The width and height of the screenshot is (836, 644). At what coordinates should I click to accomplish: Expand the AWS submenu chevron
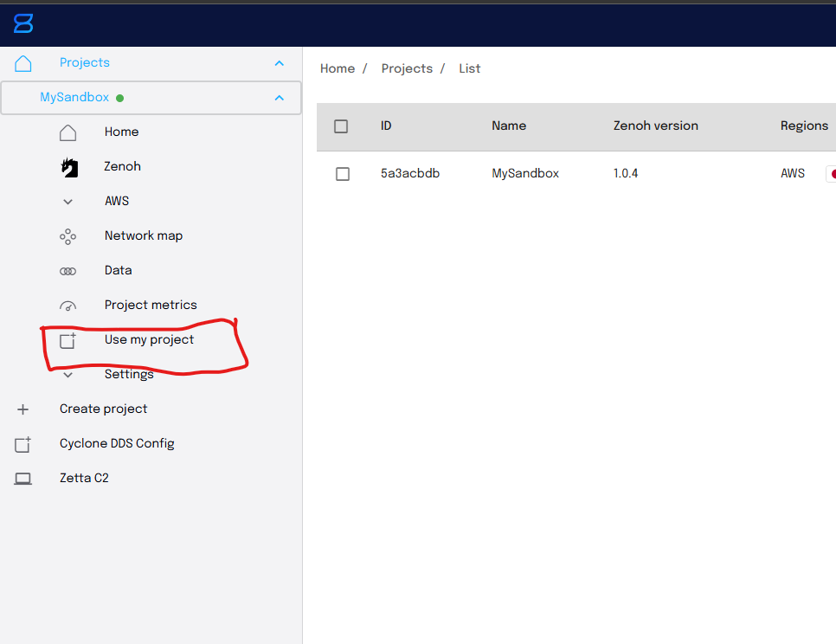pos(68,202)
